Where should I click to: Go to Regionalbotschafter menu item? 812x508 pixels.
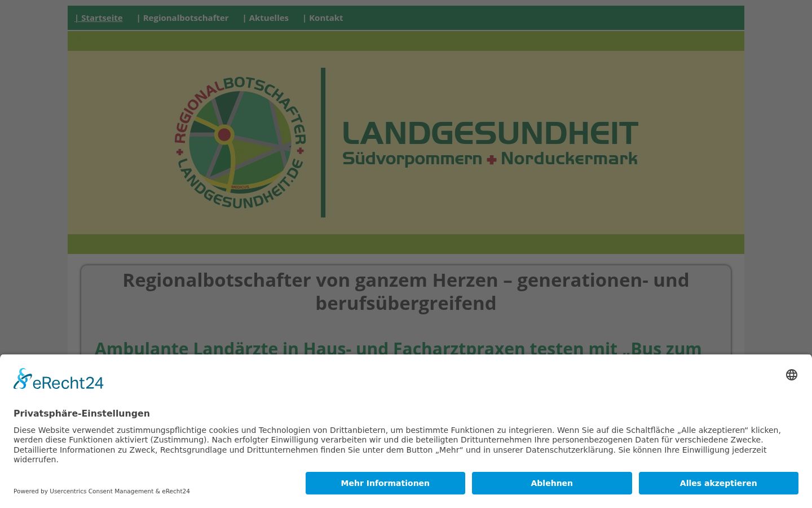[x=183, y=18]
